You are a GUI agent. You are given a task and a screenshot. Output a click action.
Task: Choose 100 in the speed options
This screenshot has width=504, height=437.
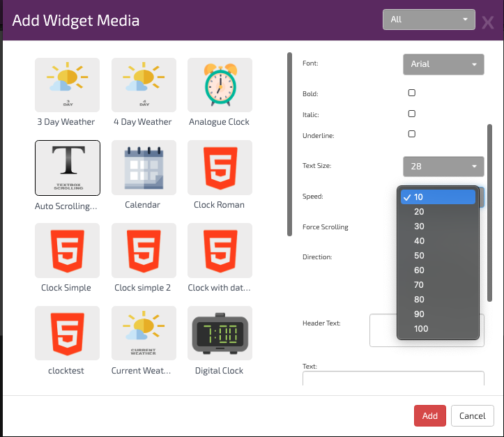tap(421, 329)
